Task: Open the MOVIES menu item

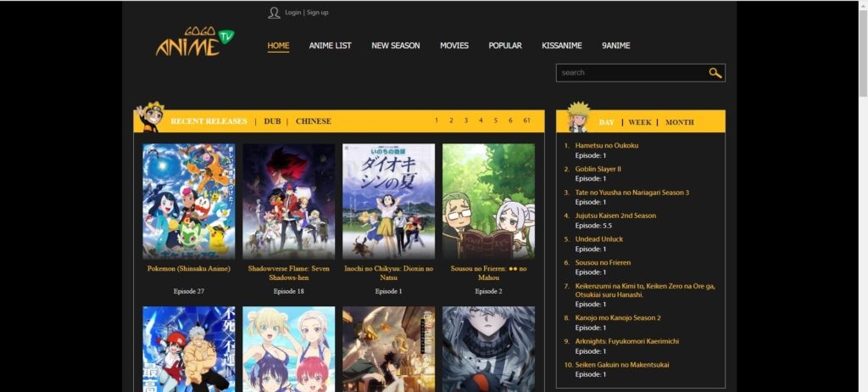Action: (x=454, y=46)
